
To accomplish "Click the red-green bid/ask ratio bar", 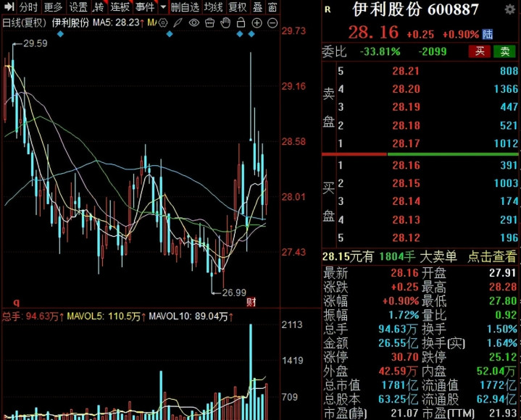I will [x=420, y=154].
